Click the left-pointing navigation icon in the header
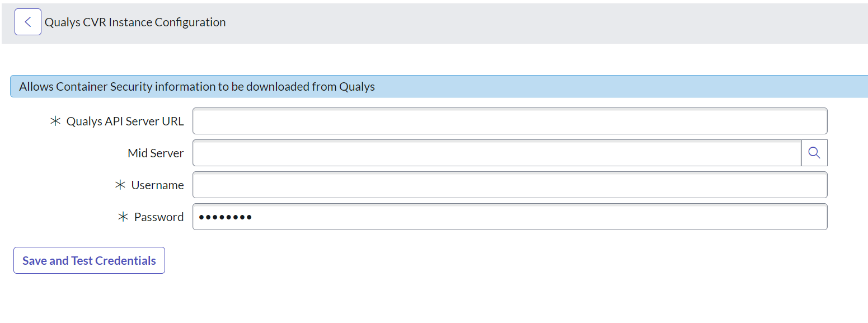 click(x=27, y=21)
